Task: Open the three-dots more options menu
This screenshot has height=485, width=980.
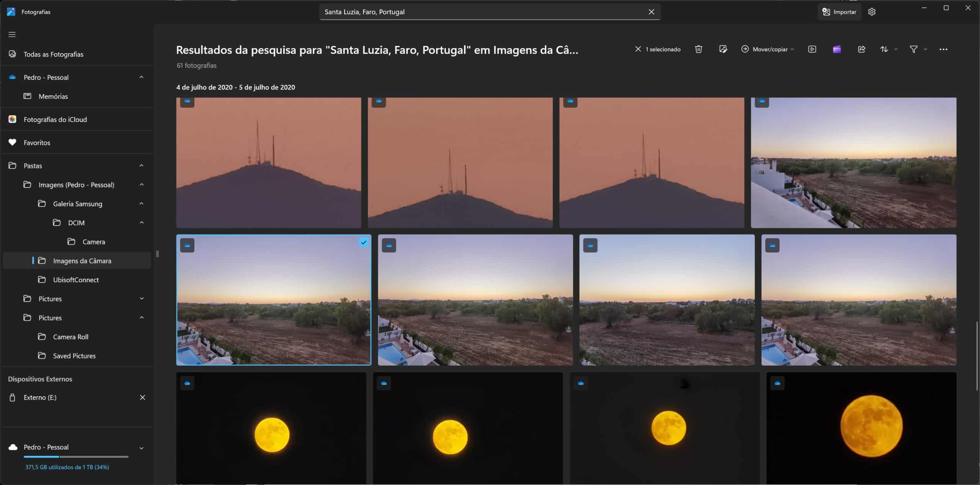Action: 943,49
